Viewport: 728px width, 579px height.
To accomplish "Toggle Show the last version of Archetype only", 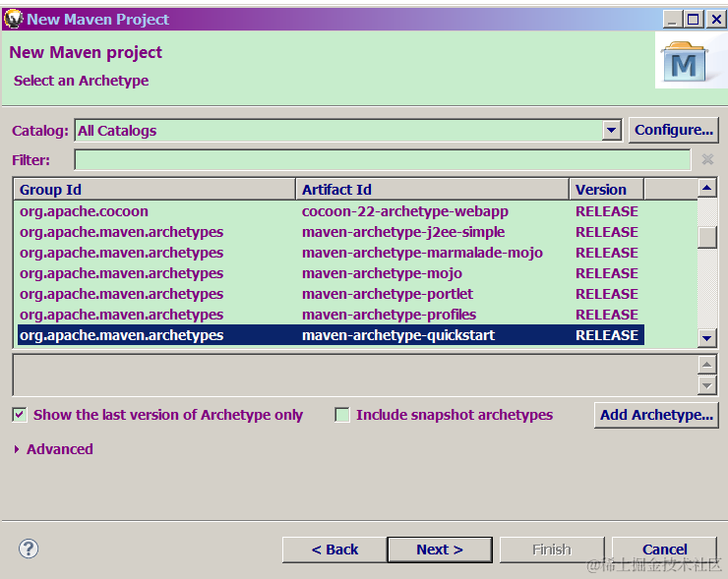I will (20, 415).
